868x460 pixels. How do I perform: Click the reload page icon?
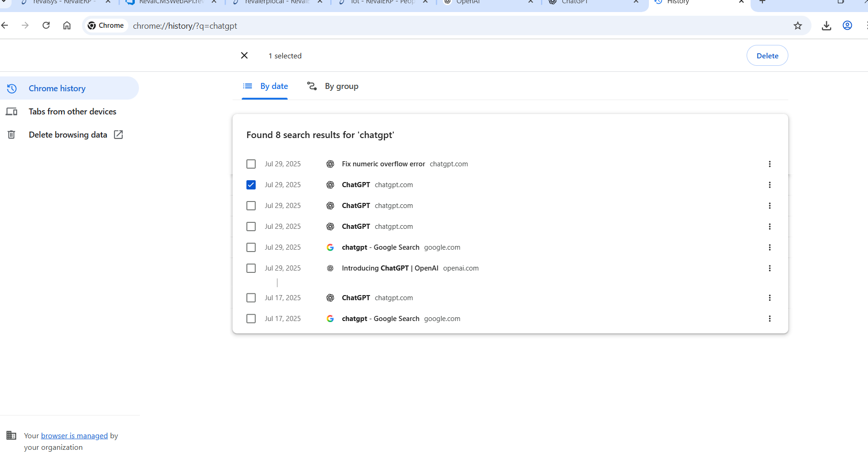(x=46, y=25)
